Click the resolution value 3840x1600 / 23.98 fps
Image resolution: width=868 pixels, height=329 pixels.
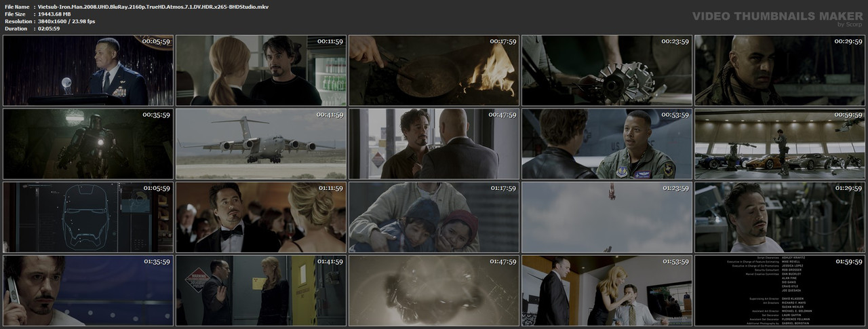(x=66, y=21)
